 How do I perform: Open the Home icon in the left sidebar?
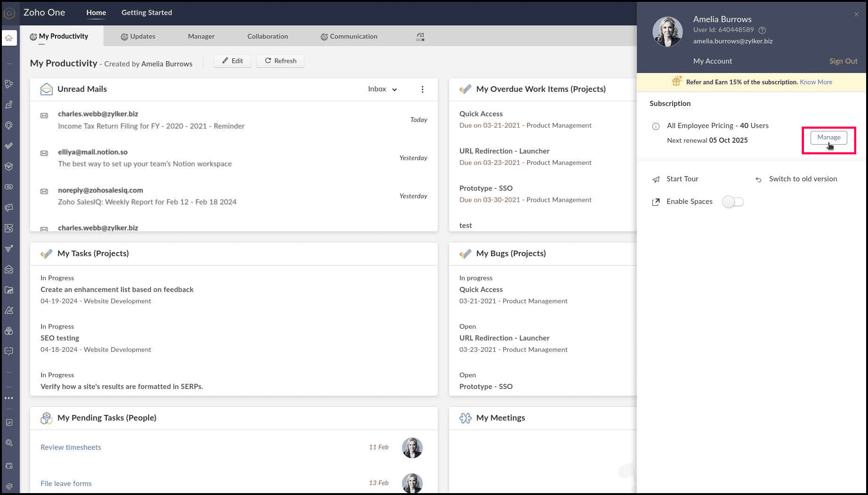point(9,38)
